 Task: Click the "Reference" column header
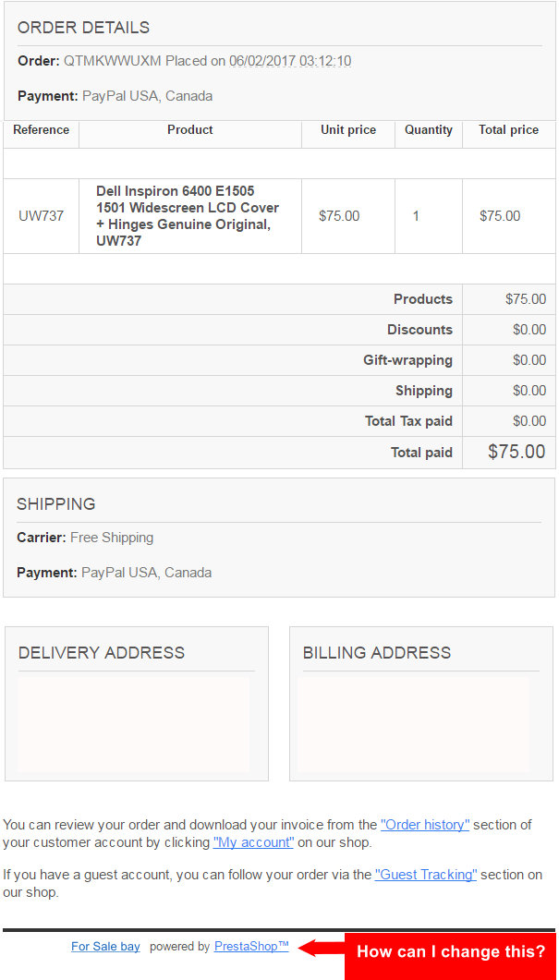click(42, 130)
